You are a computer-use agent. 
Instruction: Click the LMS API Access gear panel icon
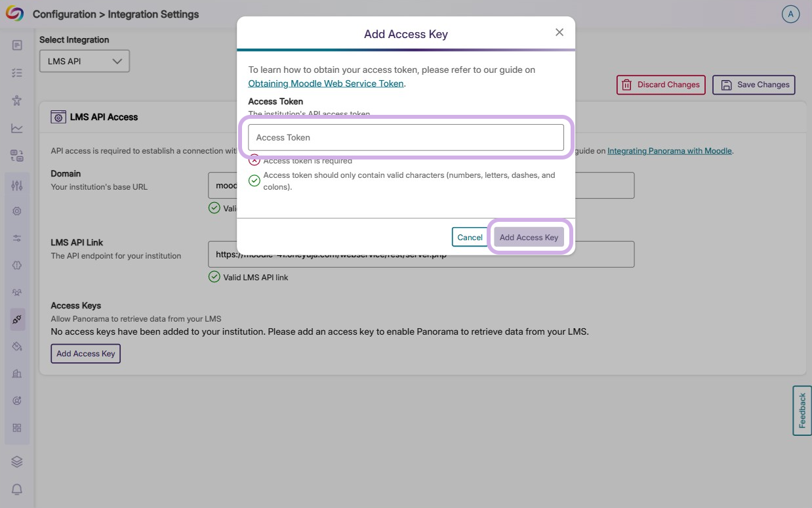tap(58, 117)
